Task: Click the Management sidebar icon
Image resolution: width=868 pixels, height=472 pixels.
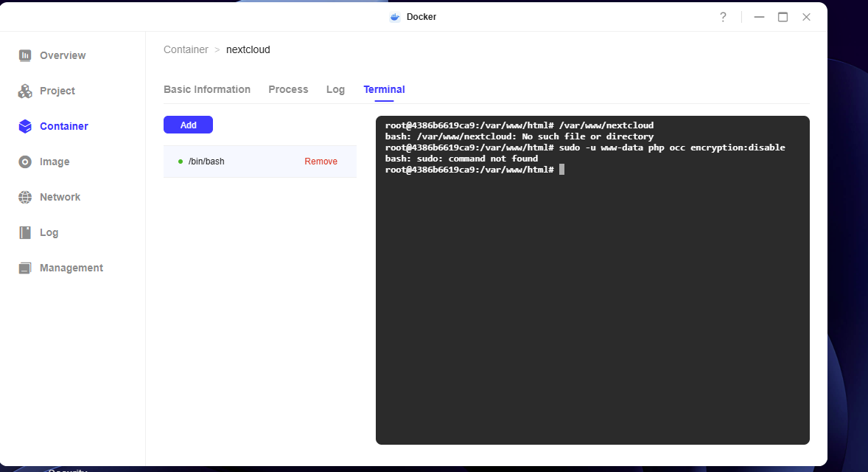Action: coord(25,268)
